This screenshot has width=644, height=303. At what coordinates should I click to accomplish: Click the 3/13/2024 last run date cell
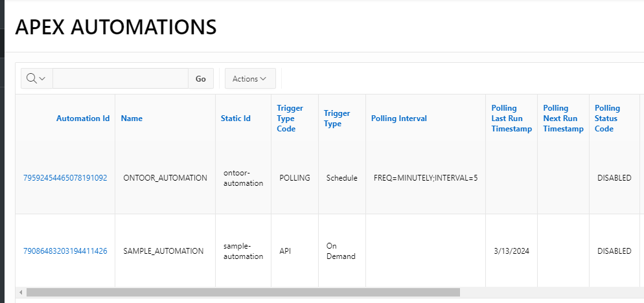click(511, 251)
